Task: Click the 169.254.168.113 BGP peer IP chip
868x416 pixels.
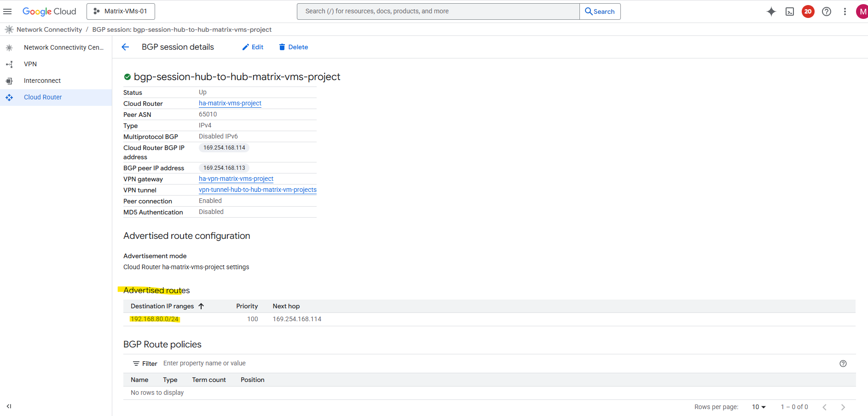Action: pyautogui.click(x=224, y=168)
